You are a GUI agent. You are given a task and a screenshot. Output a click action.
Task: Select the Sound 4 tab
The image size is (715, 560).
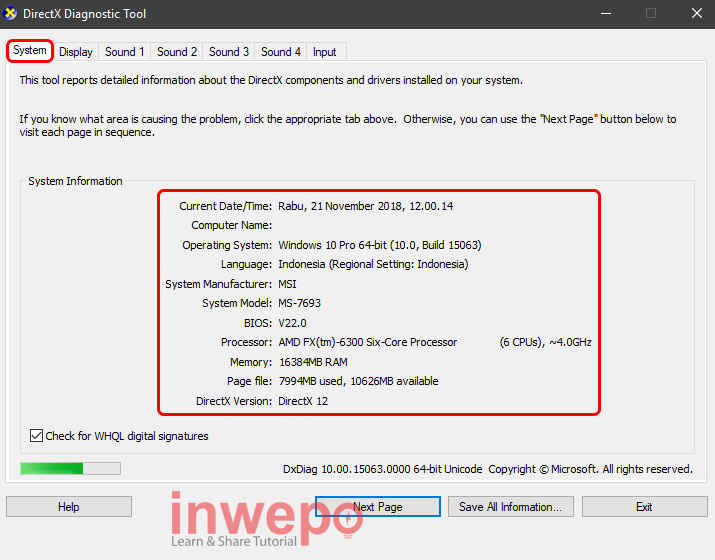(x=281, y=52)
